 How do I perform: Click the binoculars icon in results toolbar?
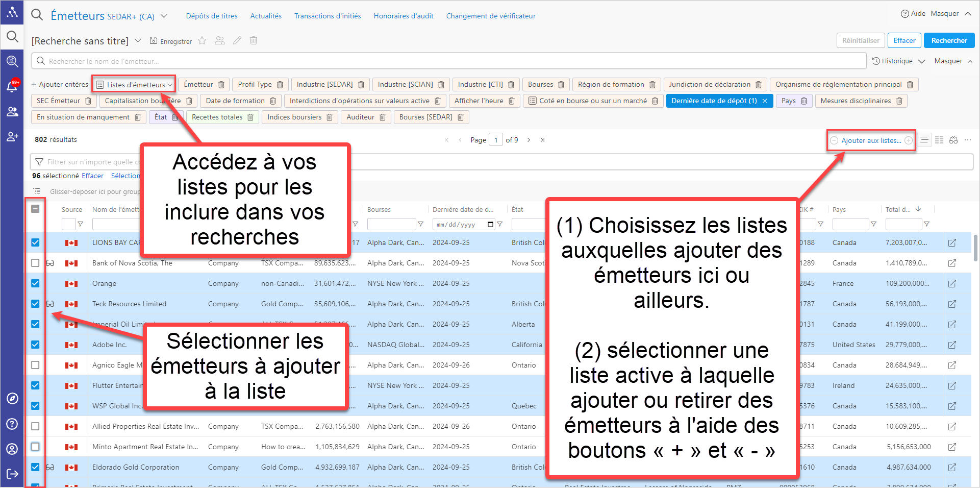[953, 140]
